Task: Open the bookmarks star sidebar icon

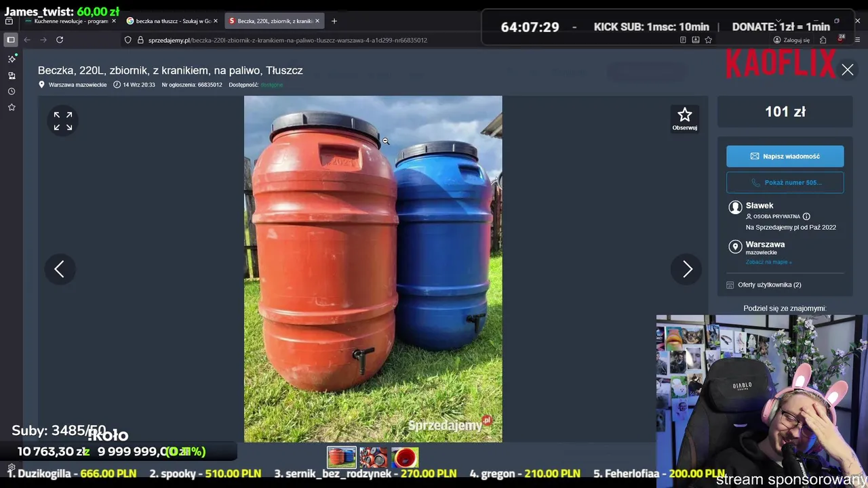Action: pos(12,107)
